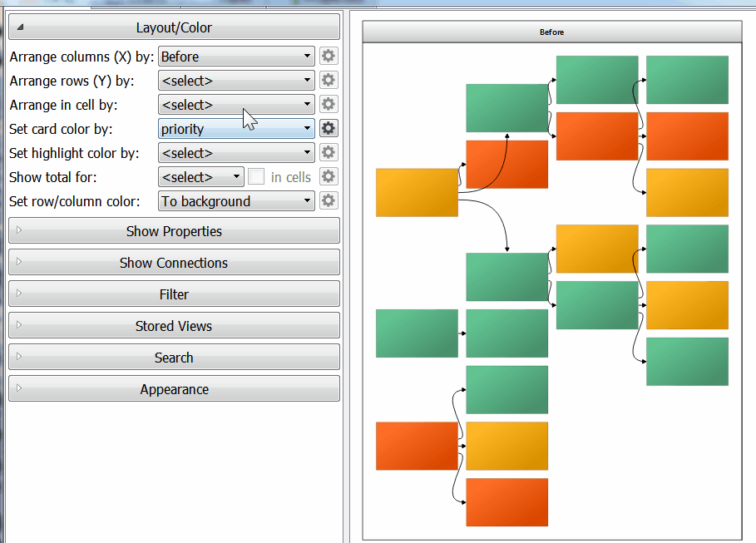This screenshot has width=756, height=543.
Task: Expand the Stored Views section
Action: [174, 326]
